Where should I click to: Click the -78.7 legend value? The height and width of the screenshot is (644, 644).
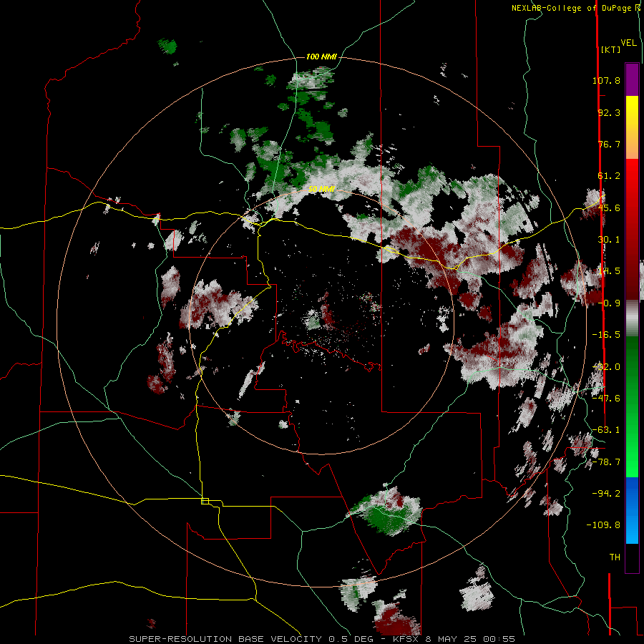pyautogui.click(x=606, y=462)
